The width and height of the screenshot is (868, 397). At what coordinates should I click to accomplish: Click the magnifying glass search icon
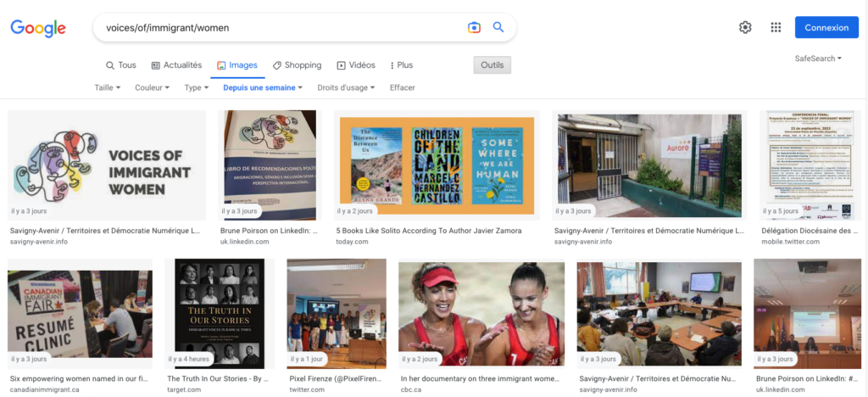[498, 27]
